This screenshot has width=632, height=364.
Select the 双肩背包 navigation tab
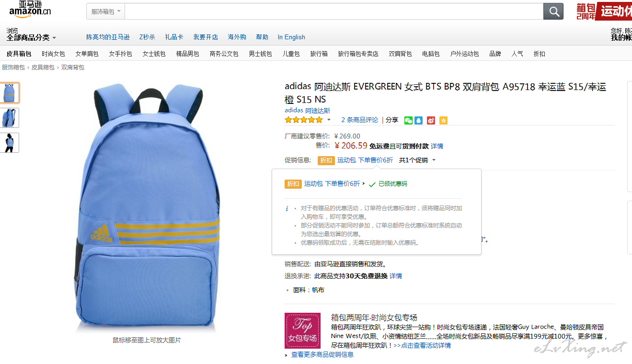(400, 54)
